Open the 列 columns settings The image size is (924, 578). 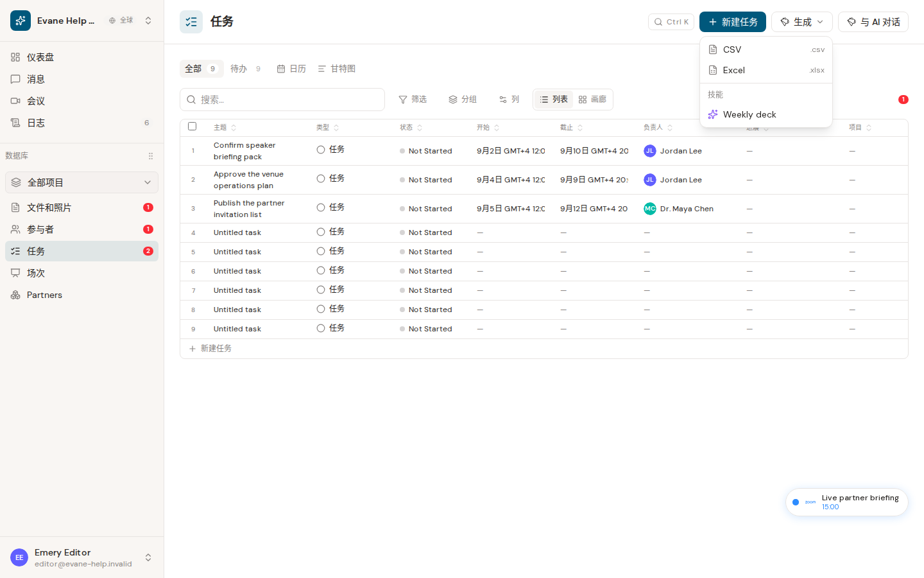[509, 100]
